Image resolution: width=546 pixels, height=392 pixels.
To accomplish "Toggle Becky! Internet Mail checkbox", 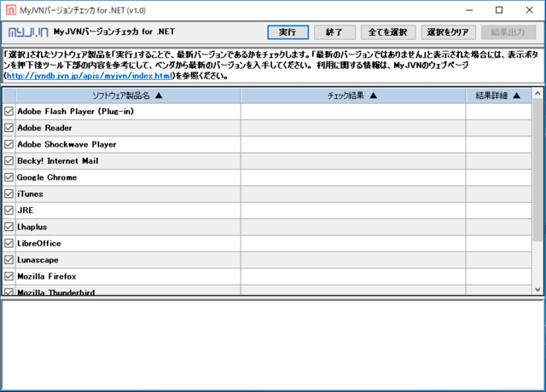I will click(9, 161).
